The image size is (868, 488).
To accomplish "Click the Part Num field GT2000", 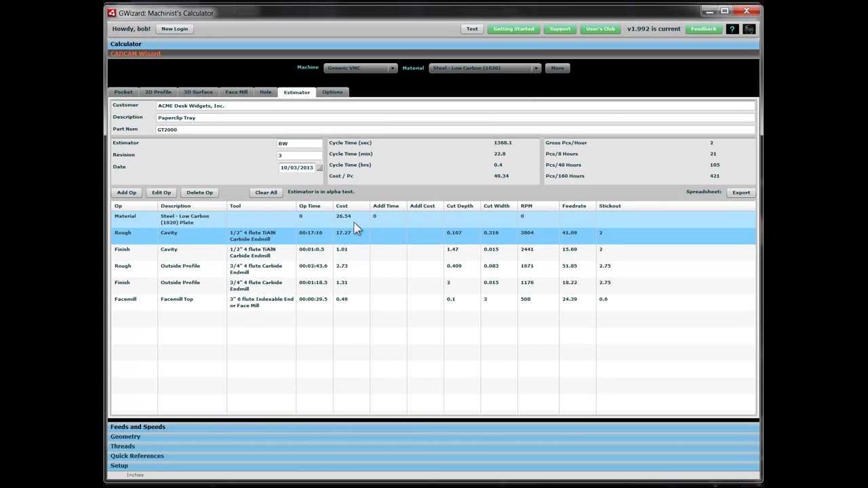I will [456, 129].
